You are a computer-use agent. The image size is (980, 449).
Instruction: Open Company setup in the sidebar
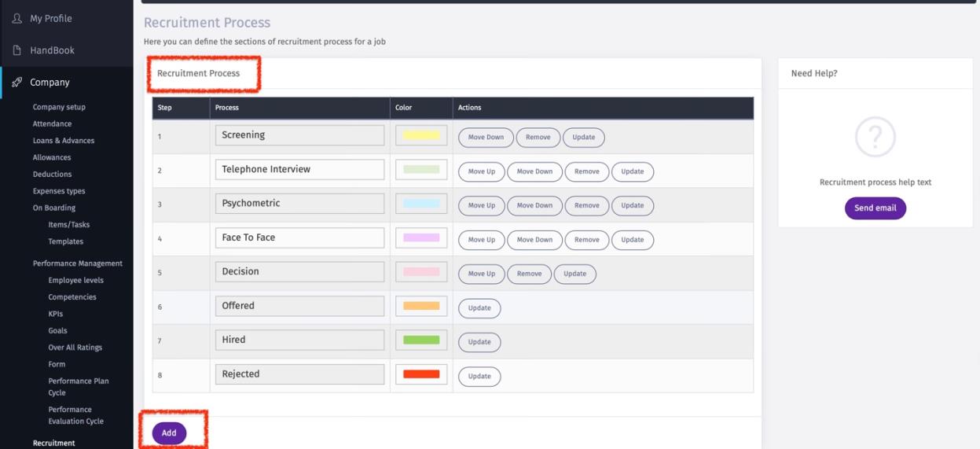(59, 107)
